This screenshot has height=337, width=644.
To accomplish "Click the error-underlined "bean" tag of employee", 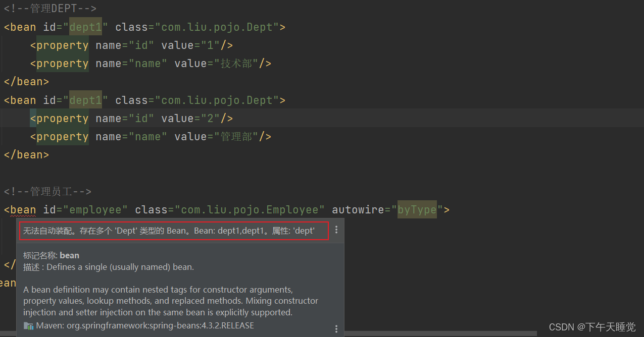I will [23, 210].
